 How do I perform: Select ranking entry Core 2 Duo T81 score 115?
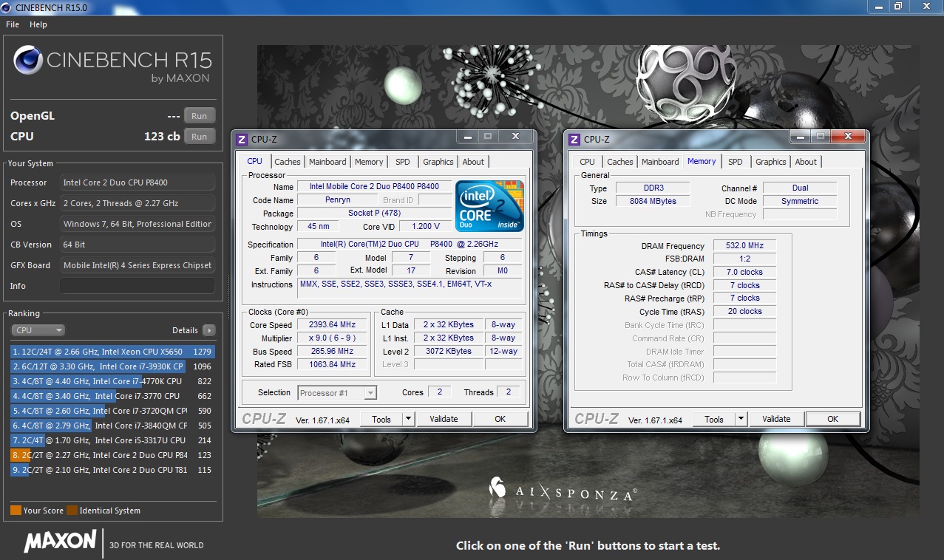[x=113, y=470]
